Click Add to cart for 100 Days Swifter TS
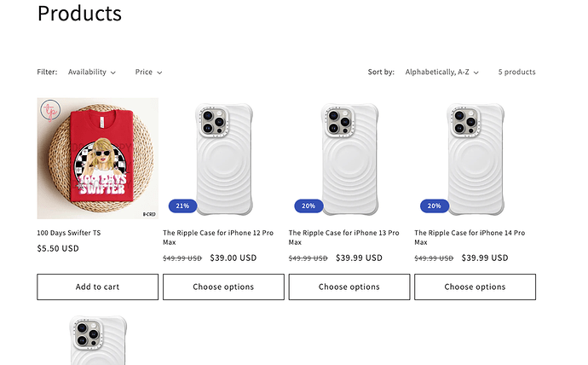Viewport: 588px width, 365px height. (97, 287)
